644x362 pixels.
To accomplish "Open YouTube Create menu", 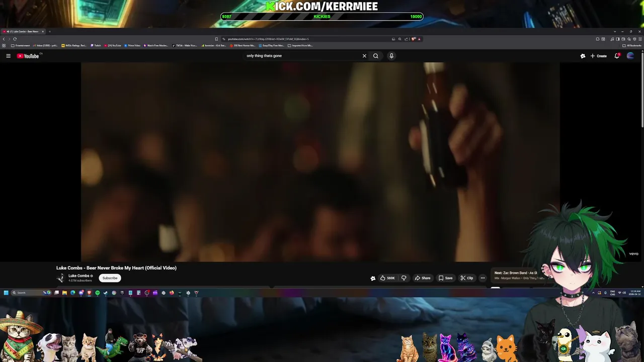I will tap(599, 56).
